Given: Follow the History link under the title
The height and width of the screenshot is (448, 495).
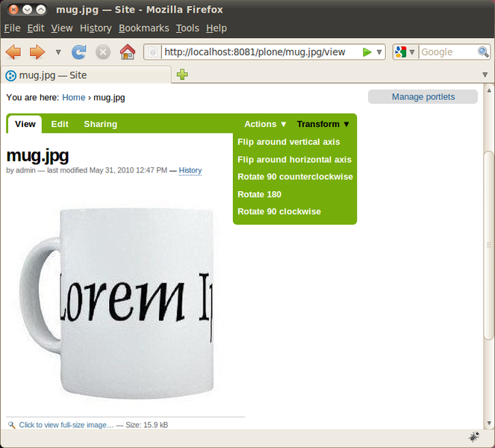Looking at the screenshot, I should pyautogui.click(x=190, y=170).
